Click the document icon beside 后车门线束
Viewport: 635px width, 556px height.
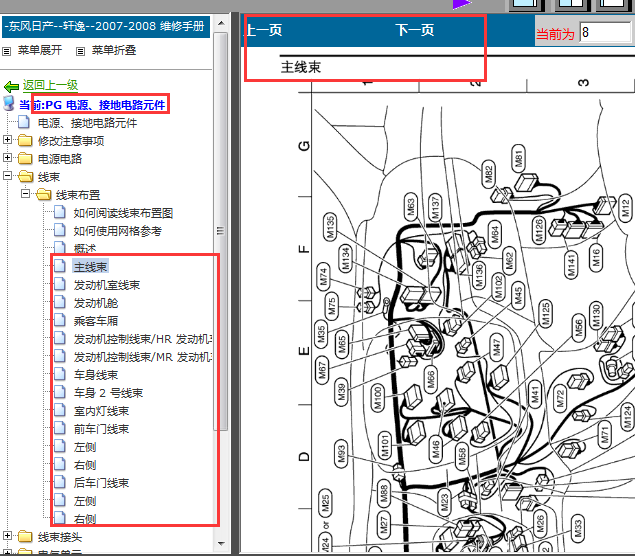60,481
